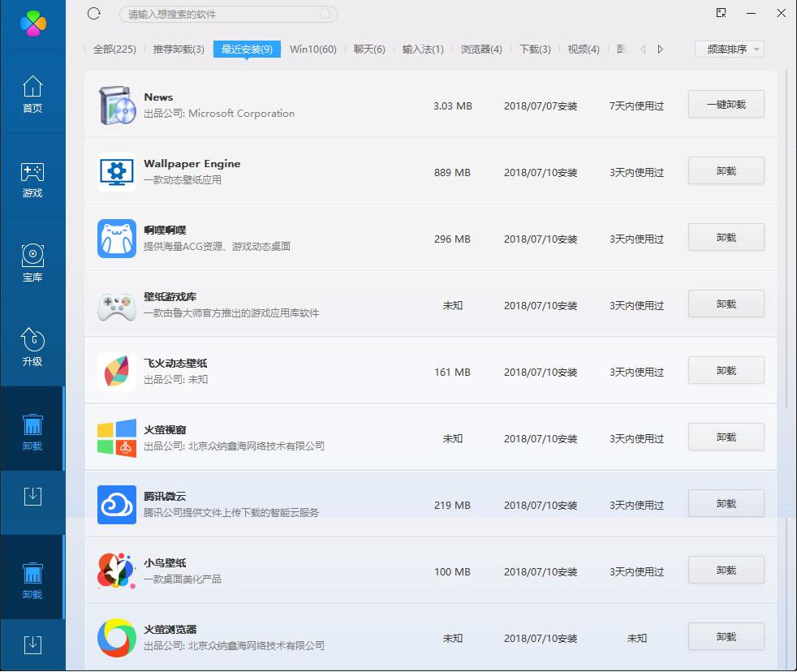Viewport: 797px width, 672px height.
Task: Click the 啊噗啊噗 app name
Action: pos(166,230)
